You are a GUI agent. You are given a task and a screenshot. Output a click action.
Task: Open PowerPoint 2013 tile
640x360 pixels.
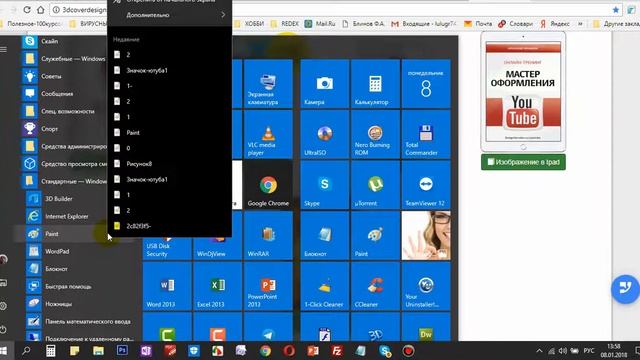tap(268, 286)
